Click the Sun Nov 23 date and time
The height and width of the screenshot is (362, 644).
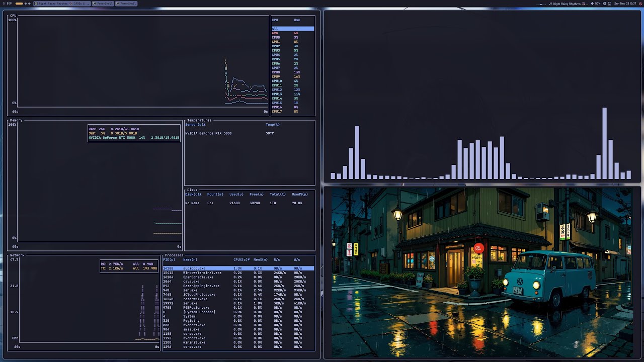[625, 4]
